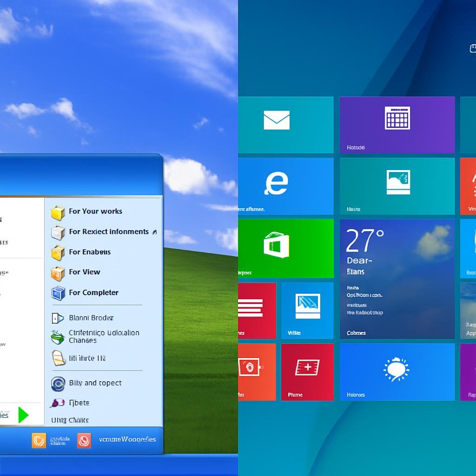Open the red Phime tile
This screenshot has height=476, width=476.
(307, 371)
